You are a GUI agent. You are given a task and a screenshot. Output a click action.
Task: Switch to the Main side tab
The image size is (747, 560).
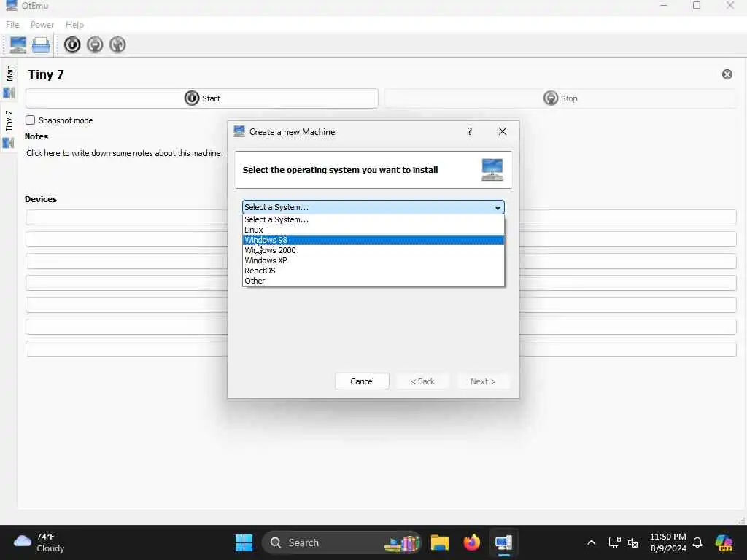point(9,81)
